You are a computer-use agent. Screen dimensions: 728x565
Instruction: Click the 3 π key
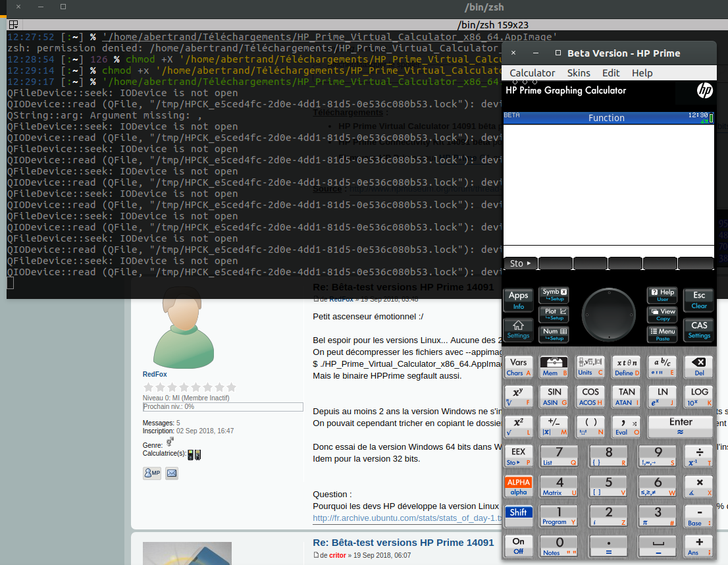click(x=658, y=516)
